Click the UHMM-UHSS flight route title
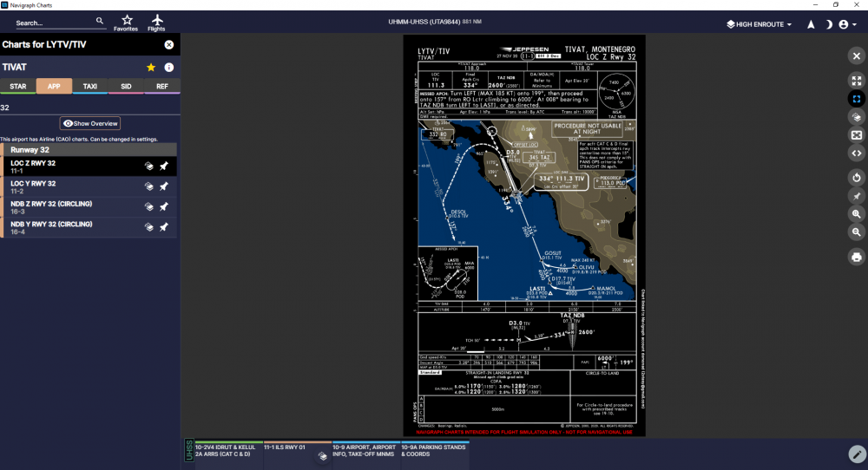868x470 pixels. click(435, 23)
